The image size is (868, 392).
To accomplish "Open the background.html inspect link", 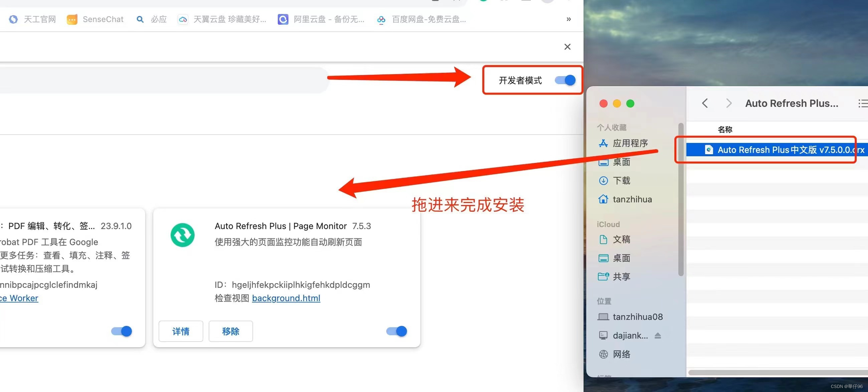I will (x=286, y=298).
